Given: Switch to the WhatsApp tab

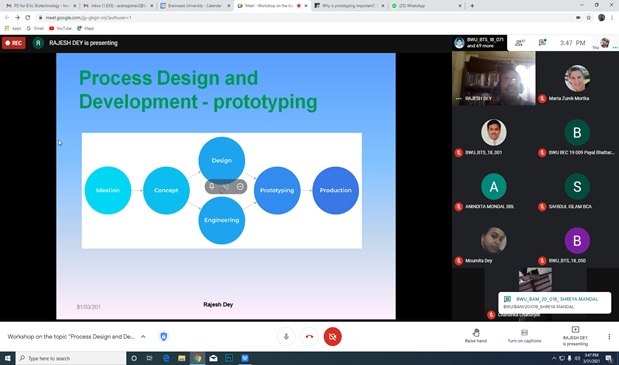Looking at the screenshot, I should 426,6.
